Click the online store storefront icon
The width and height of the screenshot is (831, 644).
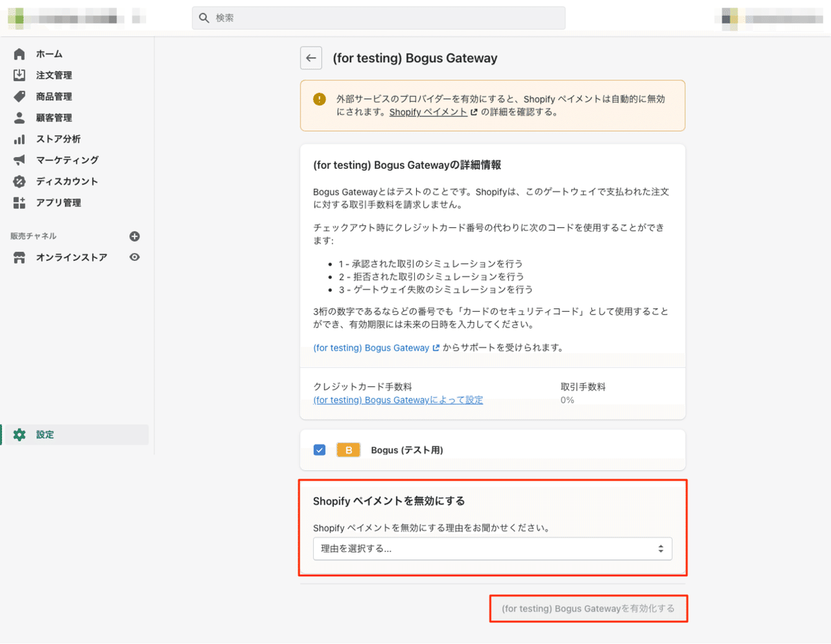pos(19,258)
